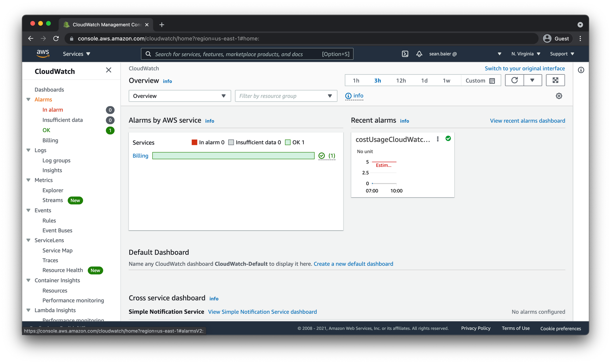This screenshot has height=364, width=611.
Task: Click the fullscreen expand icon
Action: click(555, 80)
